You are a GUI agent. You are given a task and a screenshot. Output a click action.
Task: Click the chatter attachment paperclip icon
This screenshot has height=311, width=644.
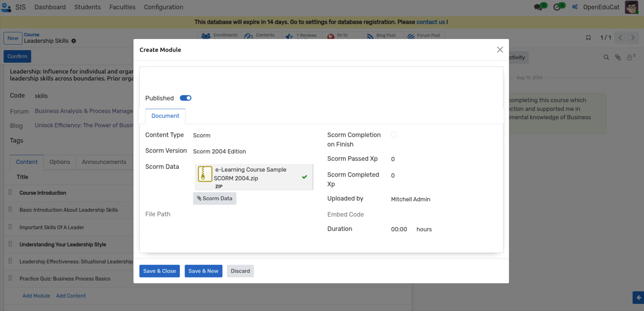[618, 57]
